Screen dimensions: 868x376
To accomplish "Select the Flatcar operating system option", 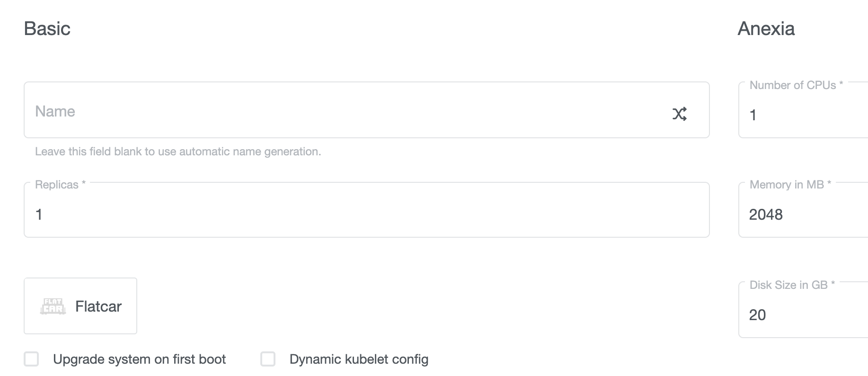I will pyautogui.click(x=80, y=306).
